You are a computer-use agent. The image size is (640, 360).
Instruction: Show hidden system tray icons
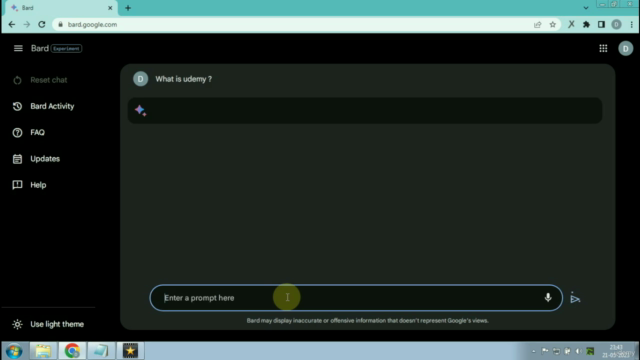pyautogui.click(x=533, y=351)
